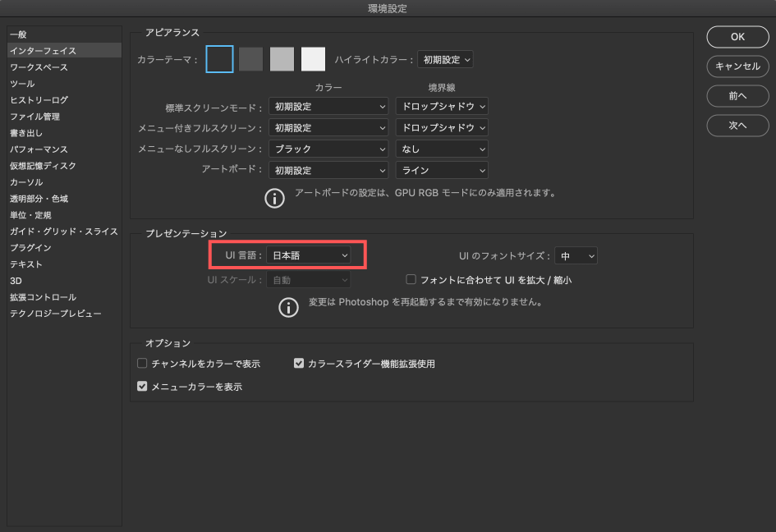This screenshot has width=776, height=532.
Task: Select インターフェイス in the sidebar
Action: (64, 50)
